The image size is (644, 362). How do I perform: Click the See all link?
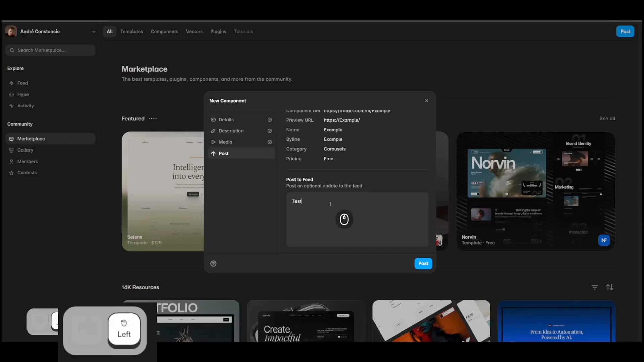pyautogui.click(x=607, y=118)
